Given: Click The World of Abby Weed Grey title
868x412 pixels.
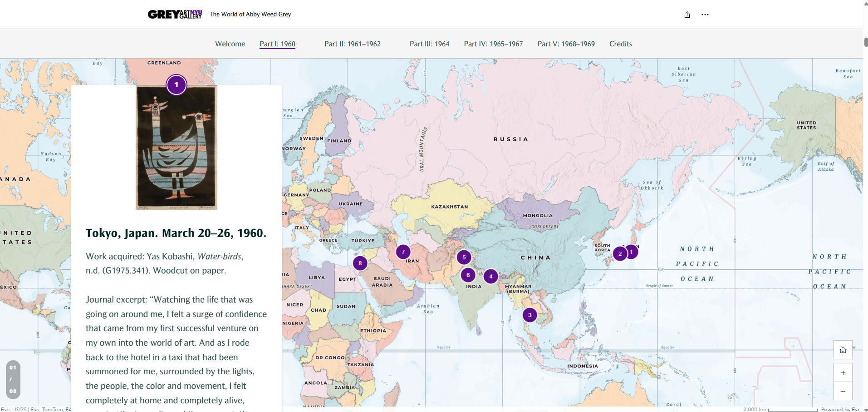Looking at the screenshot, I should [x=250, y=15].
